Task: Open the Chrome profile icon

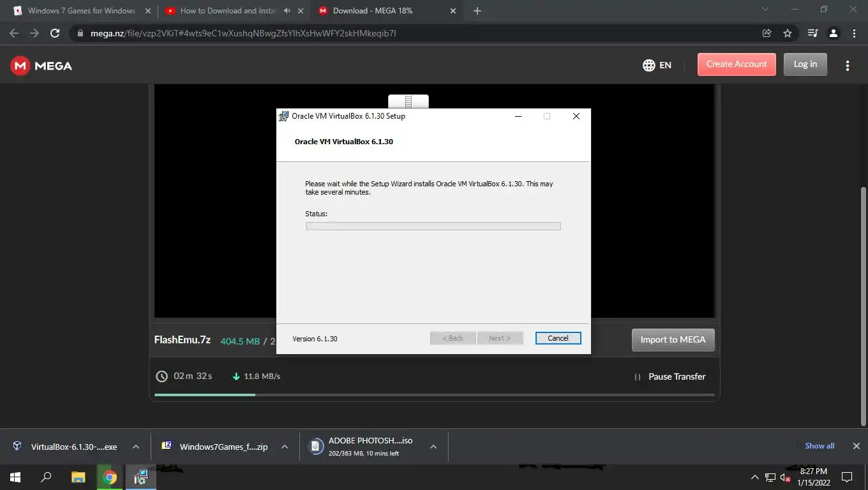Action: coord(834,33)
